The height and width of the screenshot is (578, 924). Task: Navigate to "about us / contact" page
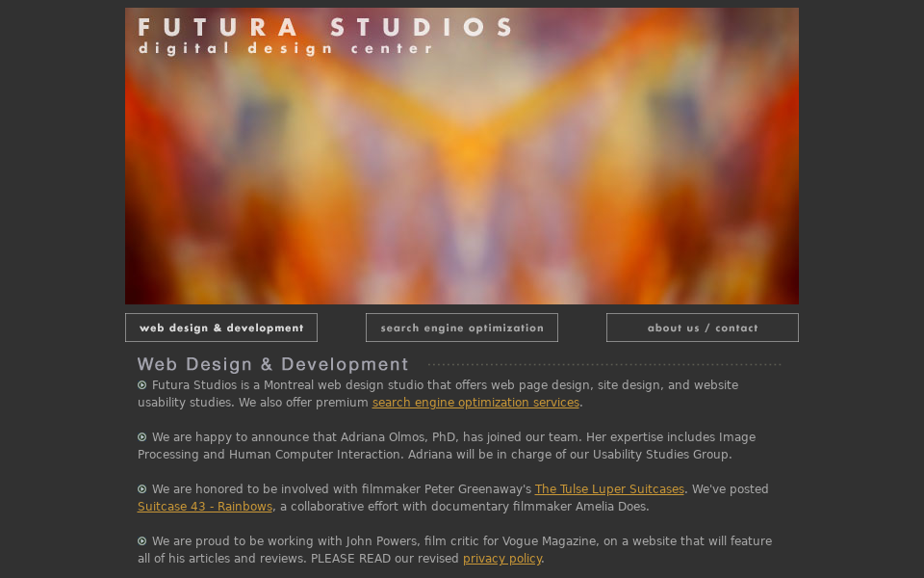pyautogui.click(x=702, y=328)
